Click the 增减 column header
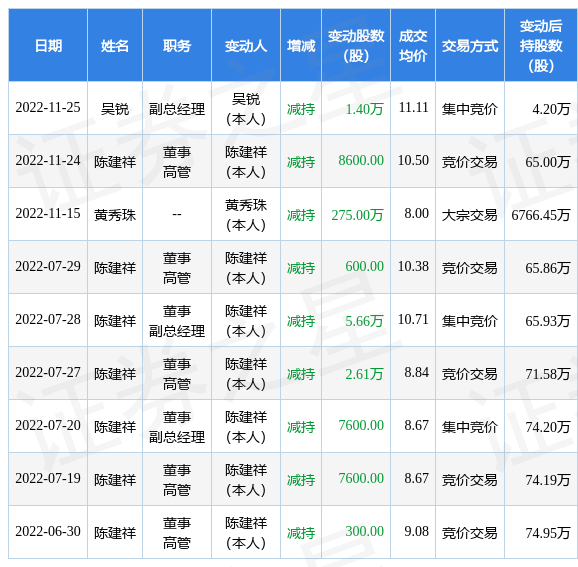 301,46
